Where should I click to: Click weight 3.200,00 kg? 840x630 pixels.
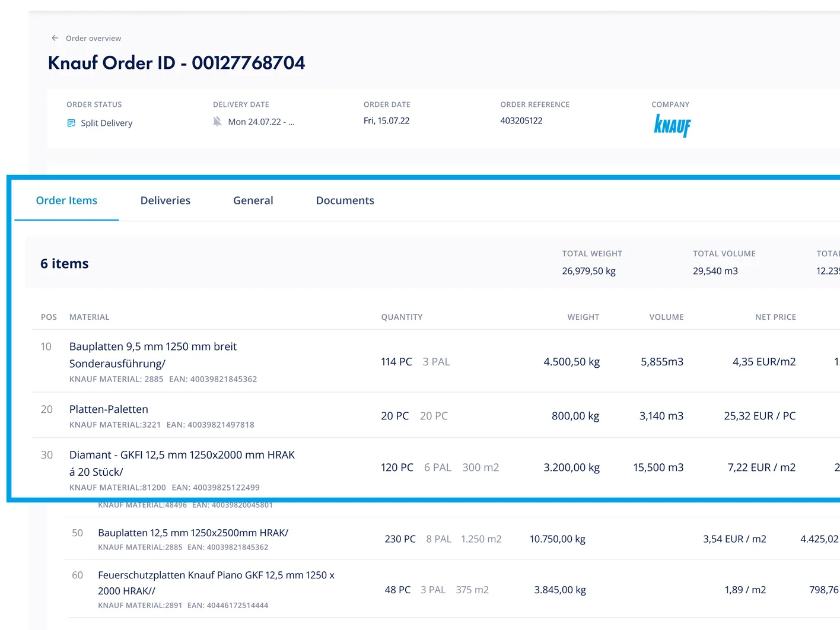pos(572,467)
